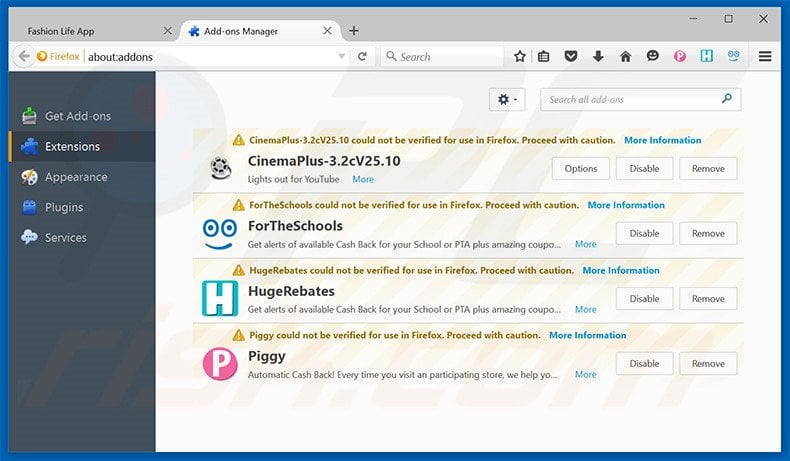790x461 pixels.
Task: Select Extensions in the sidebar
Action: 82,147
